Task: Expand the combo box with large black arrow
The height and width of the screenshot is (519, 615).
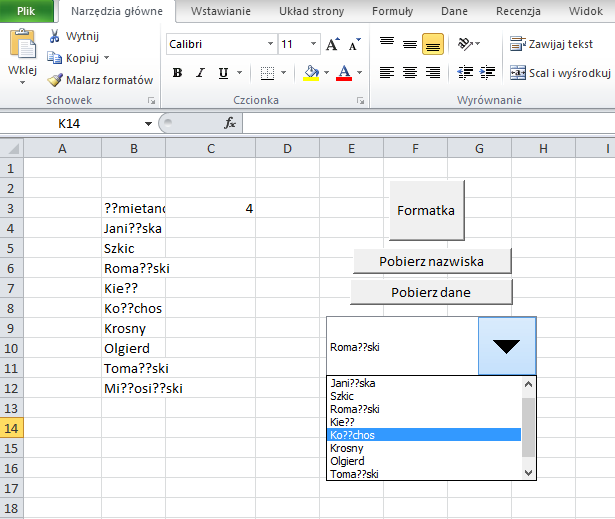Action: pos(507,346)
